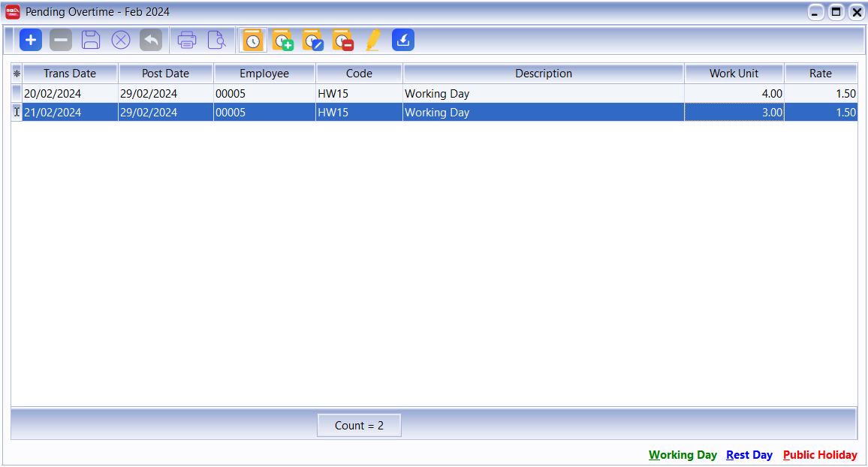The image size is (868, 467).
Task: Click the grey minus Delete record icon
Action: pyautogui.click(x=61, y=41)
